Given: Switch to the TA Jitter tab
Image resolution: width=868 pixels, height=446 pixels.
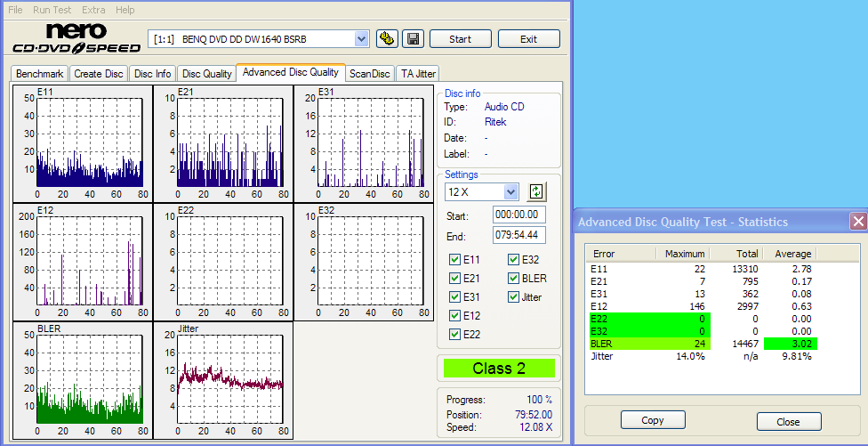Looking at the screenshot, I should [x=418, y=74].
